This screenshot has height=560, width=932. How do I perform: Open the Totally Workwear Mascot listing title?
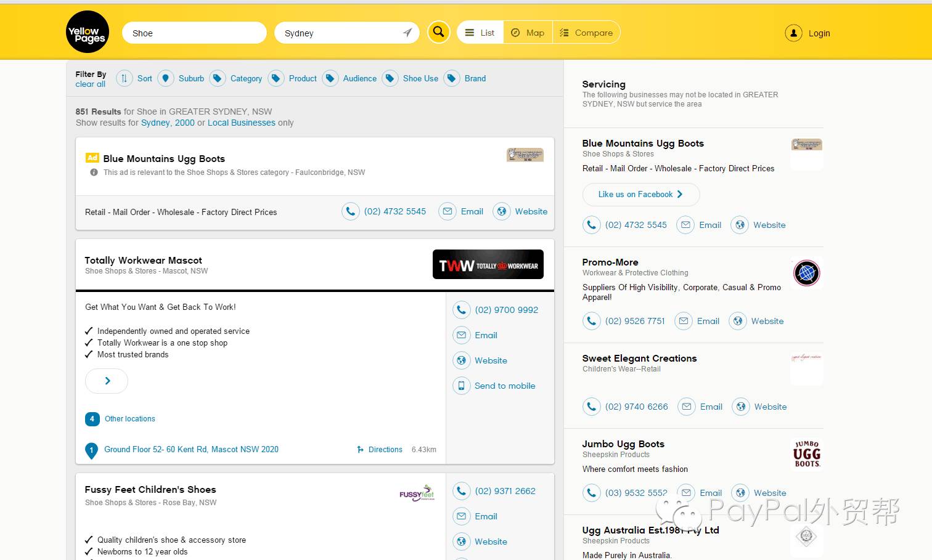click(143, 260)
